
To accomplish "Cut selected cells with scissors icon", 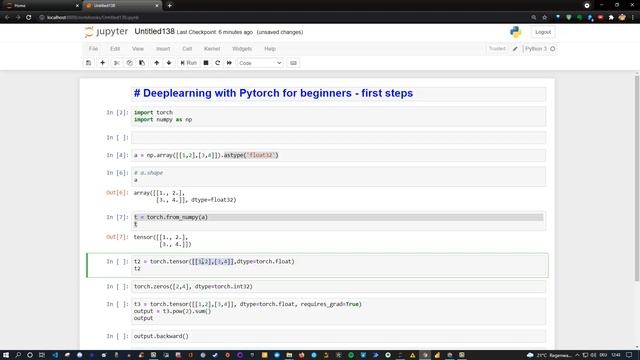I will coord(116,63).
